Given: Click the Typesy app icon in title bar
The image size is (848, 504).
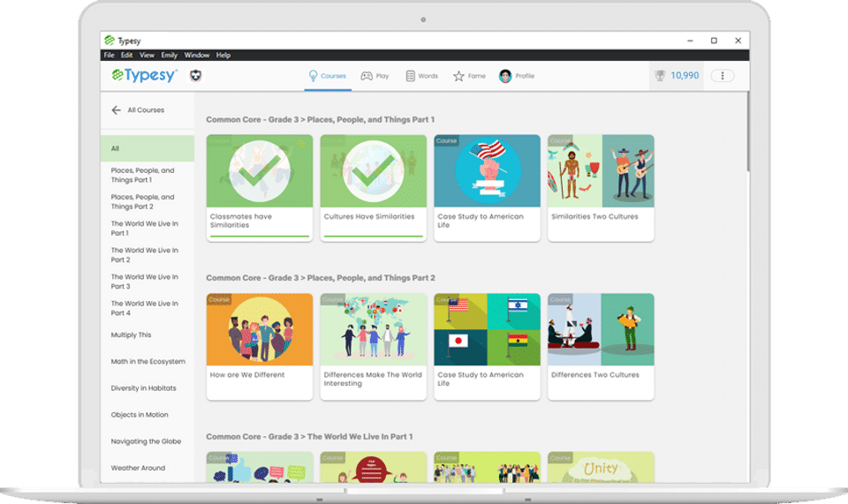Looking at the screenshot, I should 110,41.
